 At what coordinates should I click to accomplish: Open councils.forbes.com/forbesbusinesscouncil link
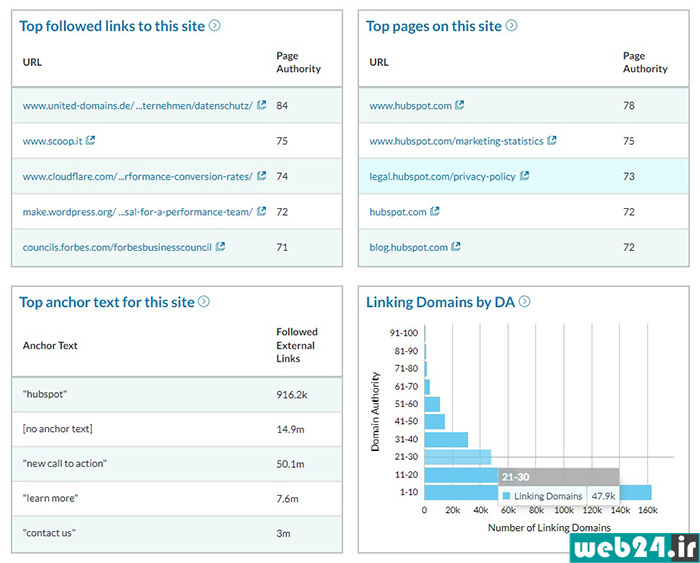117,247
